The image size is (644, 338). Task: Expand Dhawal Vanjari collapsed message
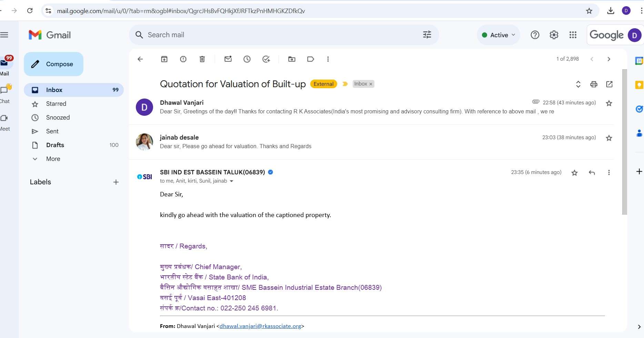coord(371,107)
